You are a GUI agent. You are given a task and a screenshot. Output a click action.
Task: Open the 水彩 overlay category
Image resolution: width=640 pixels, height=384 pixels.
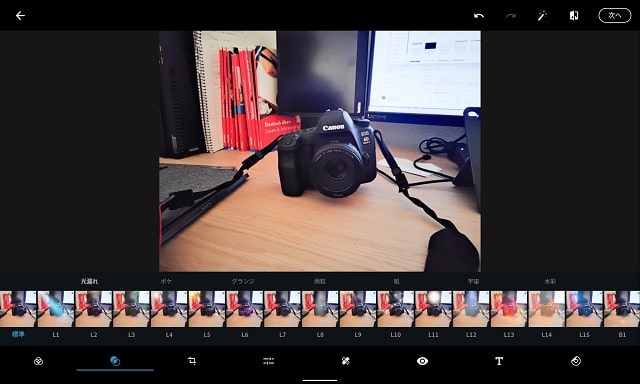coord(550,281)
